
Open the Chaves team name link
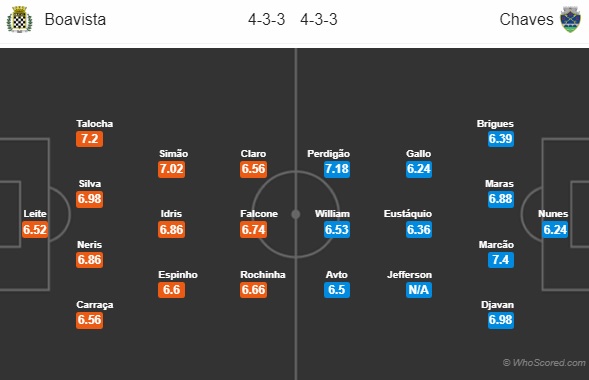[x=526, y=20]
